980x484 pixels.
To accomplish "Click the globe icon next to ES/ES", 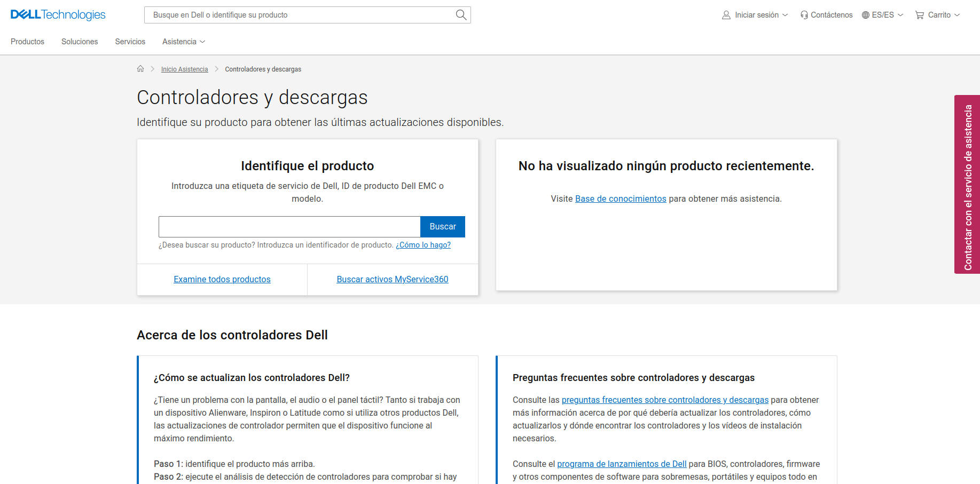I will (x=865, y=15).
